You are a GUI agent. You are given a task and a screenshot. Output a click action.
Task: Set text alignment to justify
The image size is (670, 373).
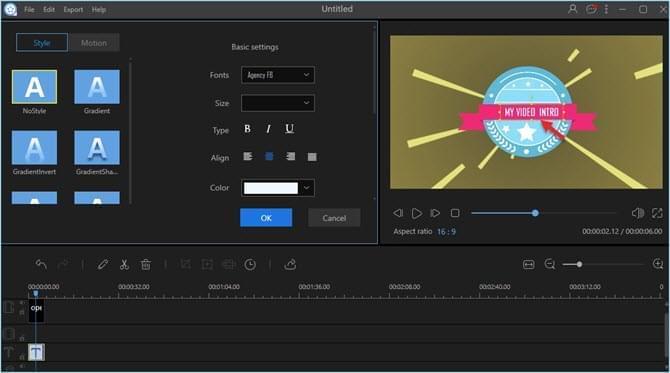[x=312, y=157]
